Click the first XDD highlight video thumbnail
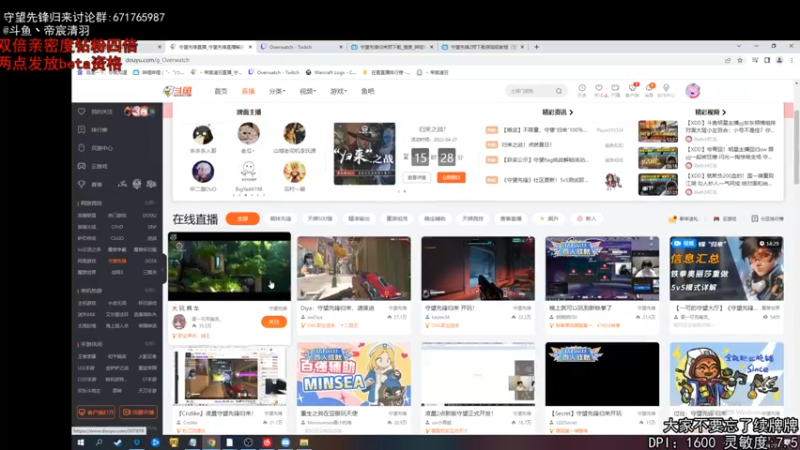Viewport: 800px width, 450px height. (x=658, y=131)
